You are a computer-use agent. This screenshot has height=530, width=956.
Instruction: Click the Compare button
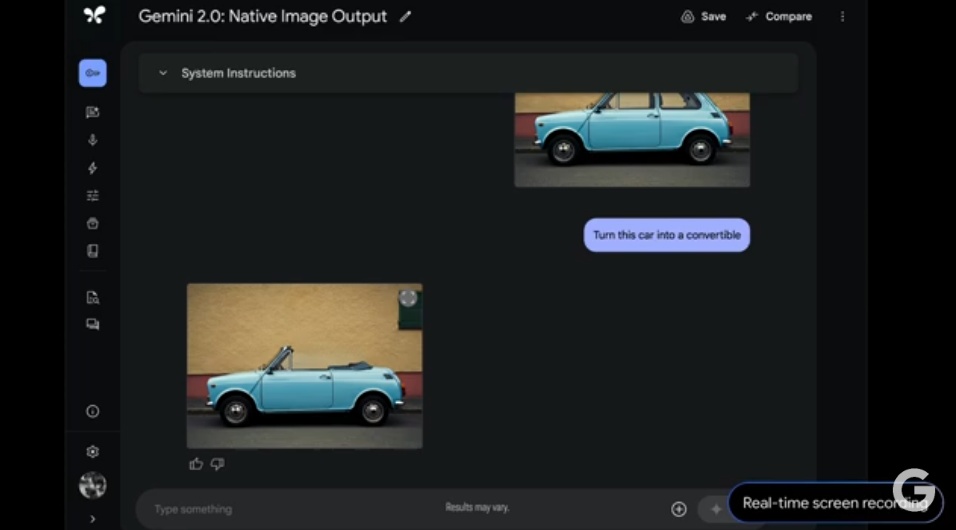pos(779,17)
